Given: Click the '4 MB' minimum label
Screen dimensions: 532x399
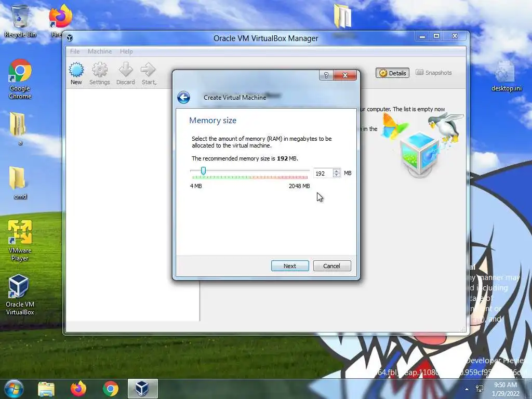Looking at the screenshot, I should tap(196, 186).
